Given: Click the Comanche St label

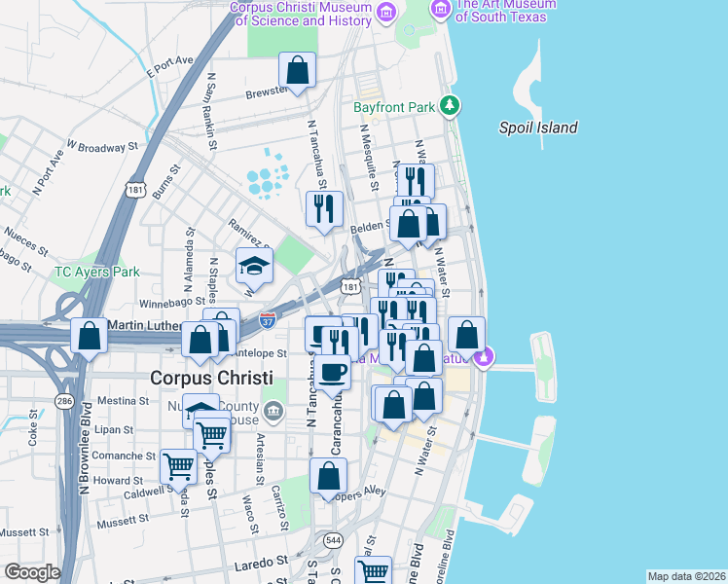Looking at the screenshot, I should [x=124, y=456].
